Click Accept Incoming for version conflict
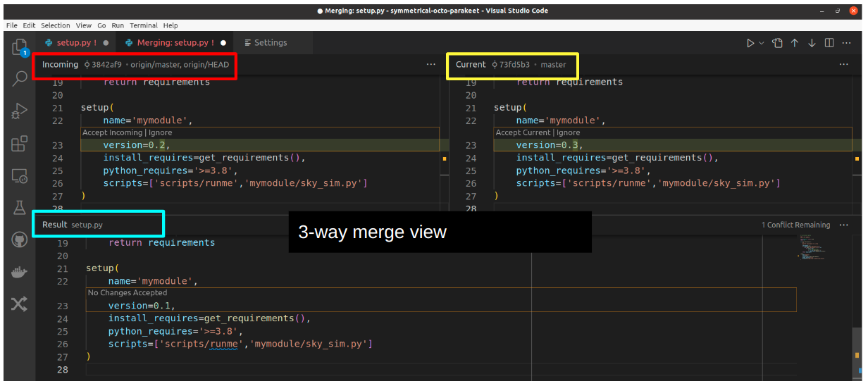Screen dimensions: 868x386 click(x=112, y=132)
